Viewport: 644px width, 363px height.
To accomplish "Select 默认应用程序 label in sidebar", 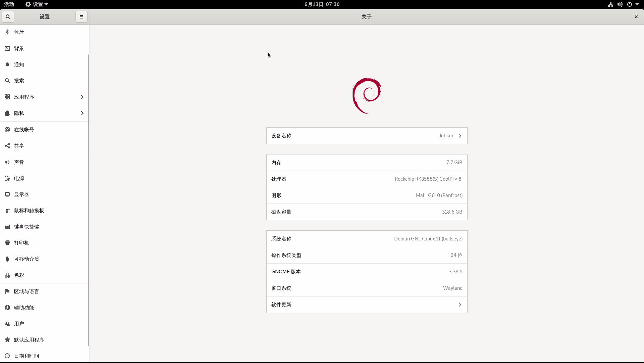I will [x=29, y=340].
